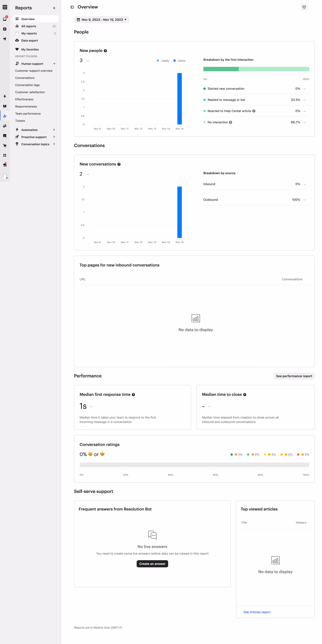Screen dimensions: 322x644
Task: Open help icon beside Median first response time
Action: (133, 395)
